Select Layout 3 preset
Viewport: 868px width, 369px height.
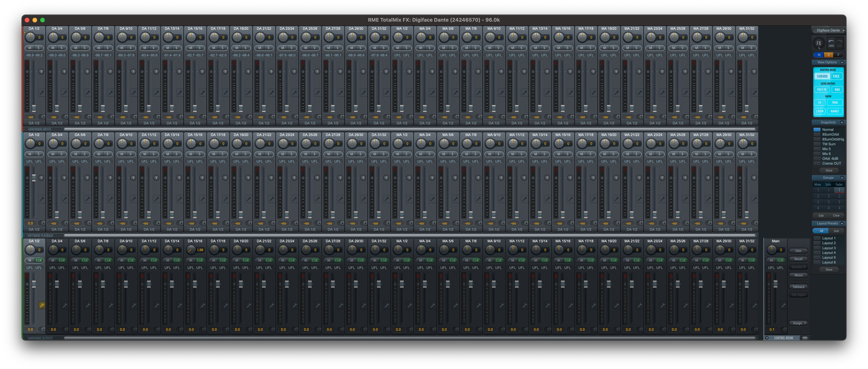tap(829, 248)
